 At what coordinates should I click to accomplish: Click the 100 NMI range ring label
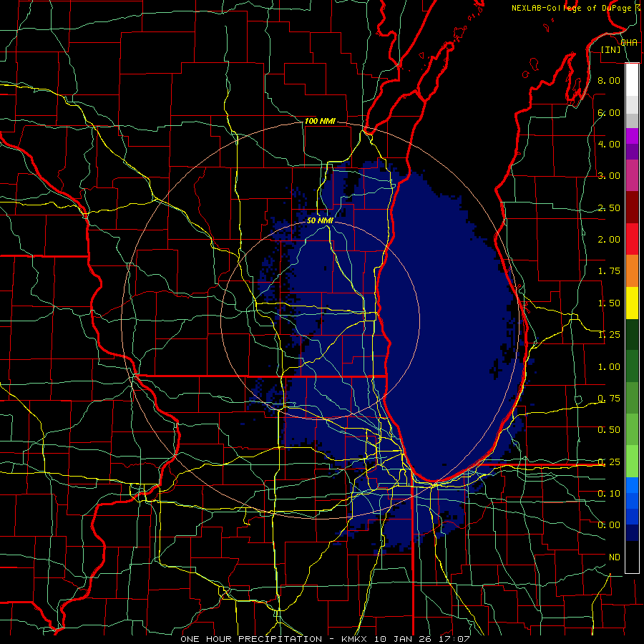coord(320,121)
